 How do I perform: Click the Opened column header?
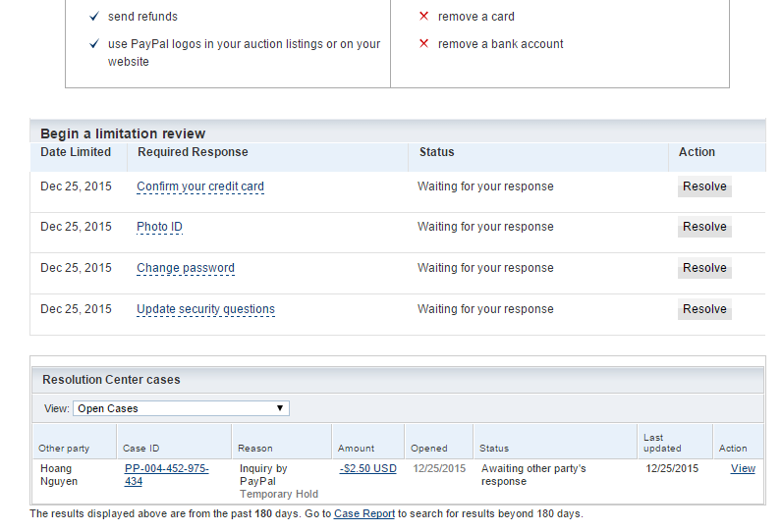click(429, 449)
